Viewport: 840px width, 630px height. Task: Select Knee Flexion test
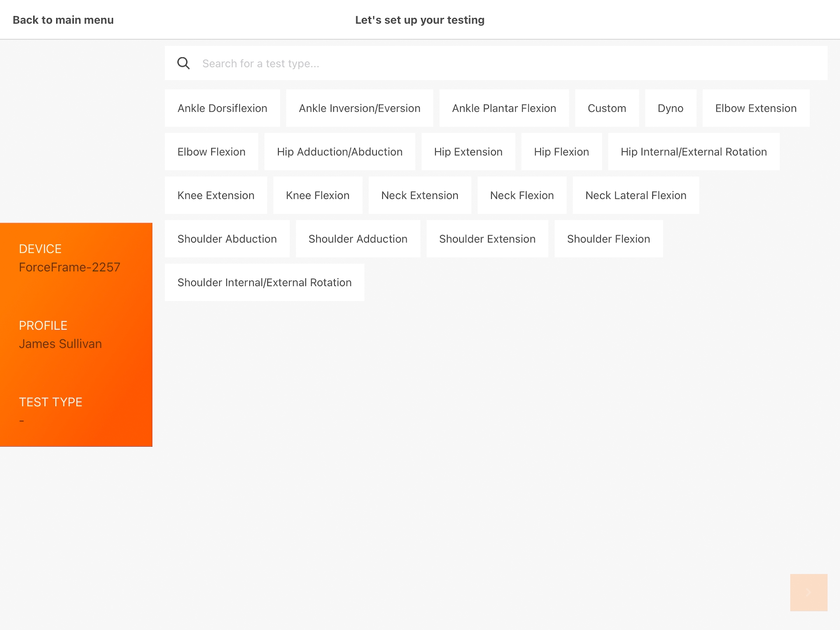tap(318, 195)
